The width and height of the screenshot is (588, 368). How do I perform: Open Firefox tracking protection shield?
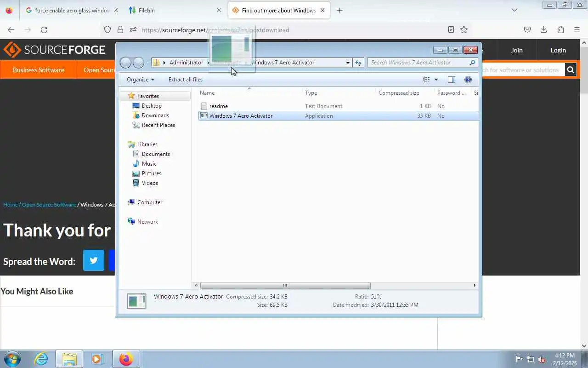[x=107, y=29]
